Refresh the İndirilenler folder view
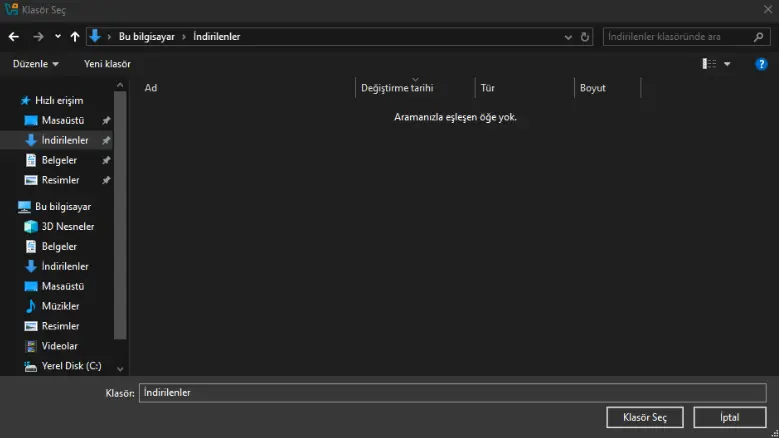The width and height of the screenshot is (779, 438). [585, 37]
